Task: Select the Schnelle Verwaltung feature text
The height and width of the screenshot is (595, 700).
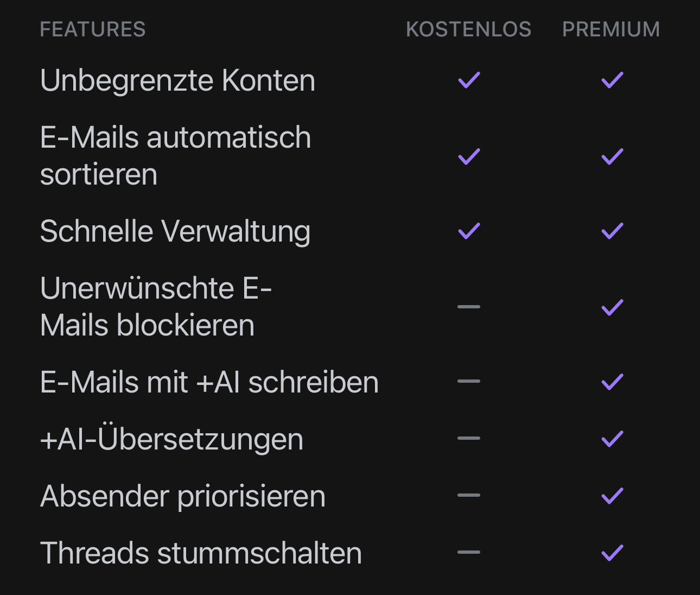Action: [175, 231]
